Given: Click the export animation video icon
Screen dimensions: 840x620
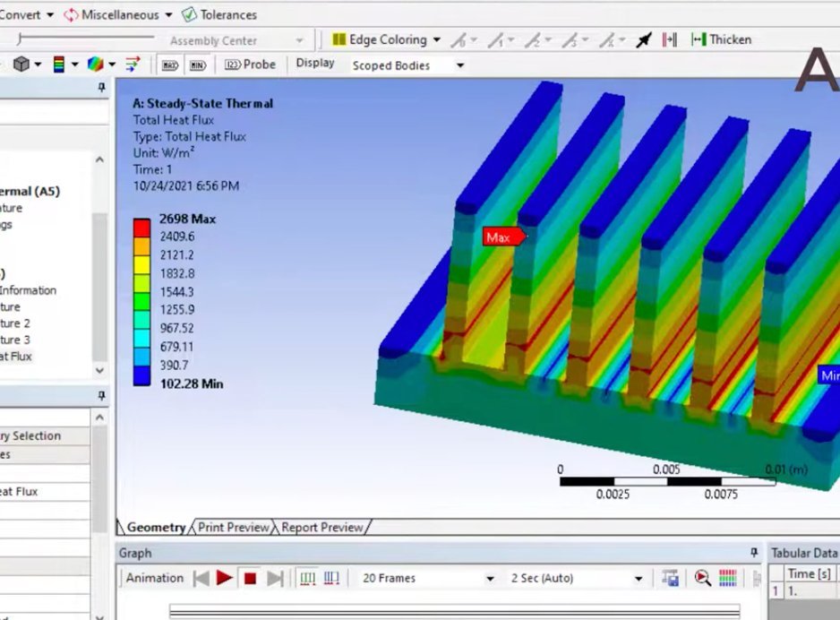Looking at the screenshot, I should coord(670,578).
